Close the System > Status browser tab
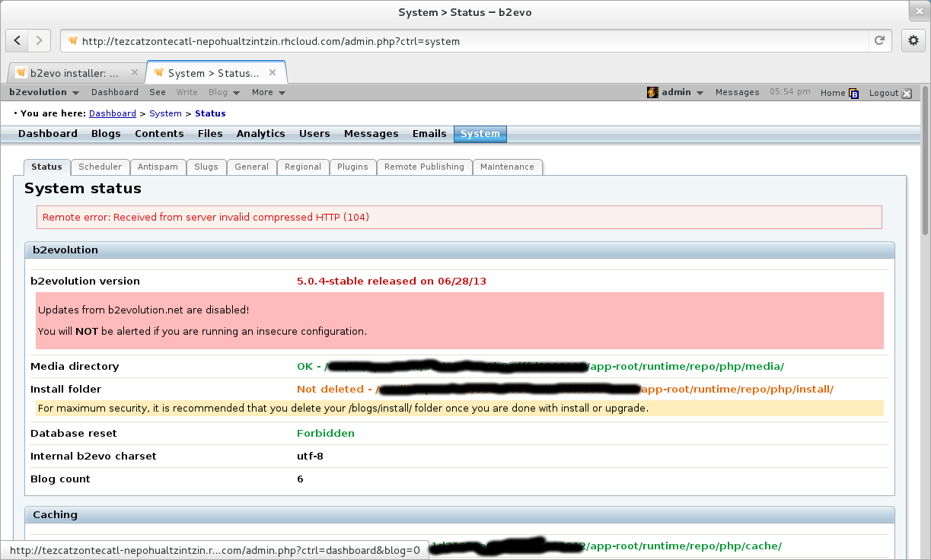Image resolution: width=931 pixels, height=560 pixels. click(273, 73)
